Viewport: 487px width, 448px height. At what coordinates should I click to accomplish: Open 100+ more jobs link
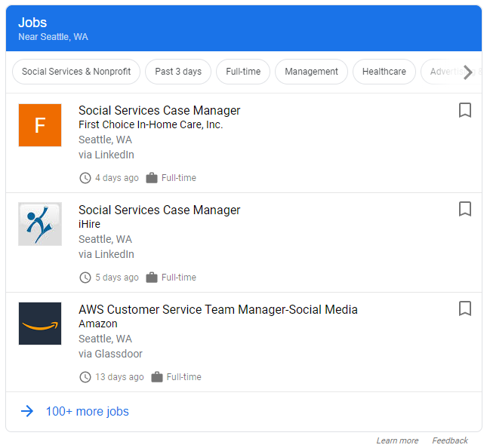87,412
